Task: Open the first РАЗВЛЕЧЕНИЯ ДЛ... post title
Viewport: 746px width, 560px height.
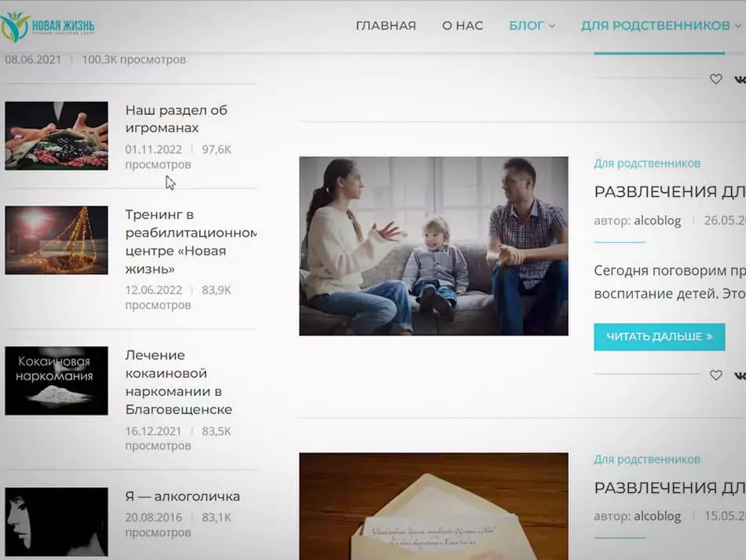Action: [670, 192]
